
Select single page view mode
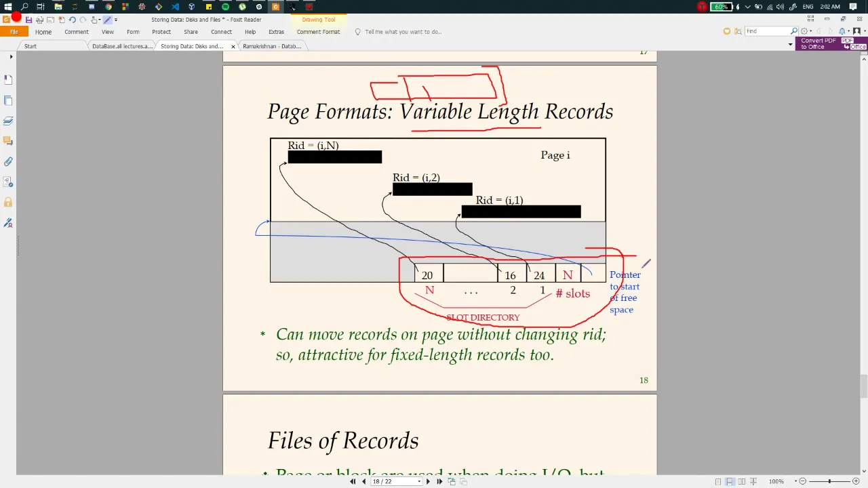point(718,481)
